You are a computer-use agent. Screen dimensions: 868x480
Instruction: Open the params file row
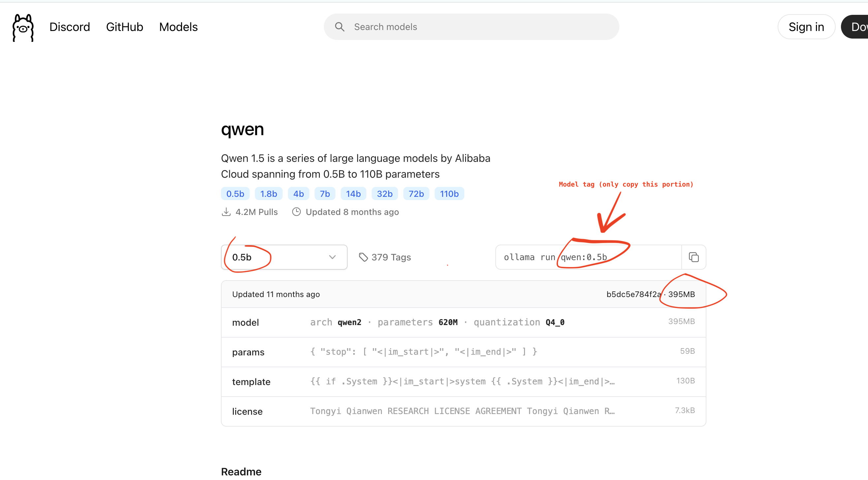coord(463,352)
